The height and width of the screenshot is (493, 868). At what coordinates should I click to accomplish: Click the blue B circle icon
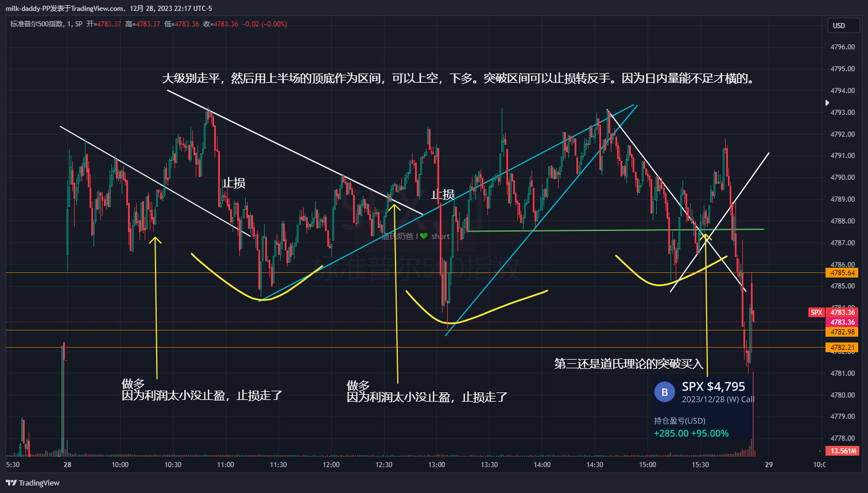(x=664, y=392)
